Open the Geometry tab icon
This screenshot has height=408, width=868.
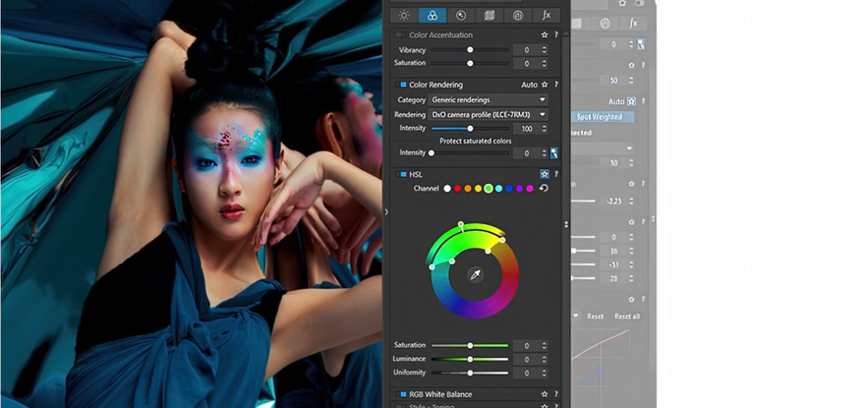coord(489,15)
